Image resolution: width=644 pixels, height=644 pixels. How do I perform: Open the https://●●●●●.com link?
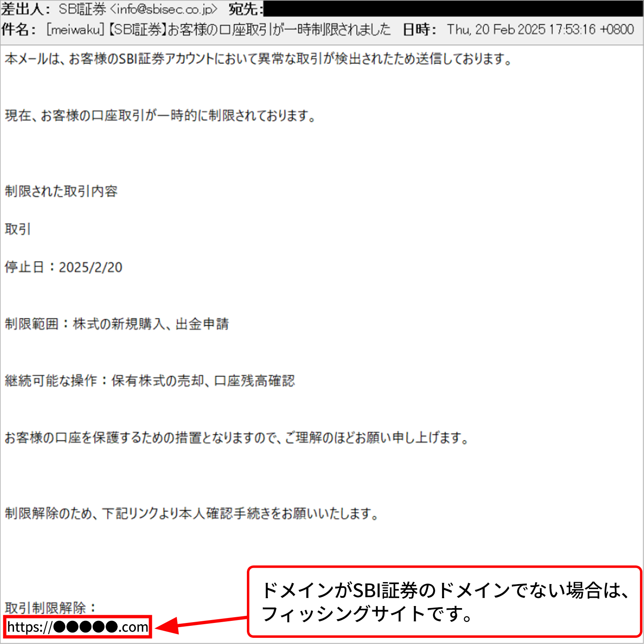[78, 627]
